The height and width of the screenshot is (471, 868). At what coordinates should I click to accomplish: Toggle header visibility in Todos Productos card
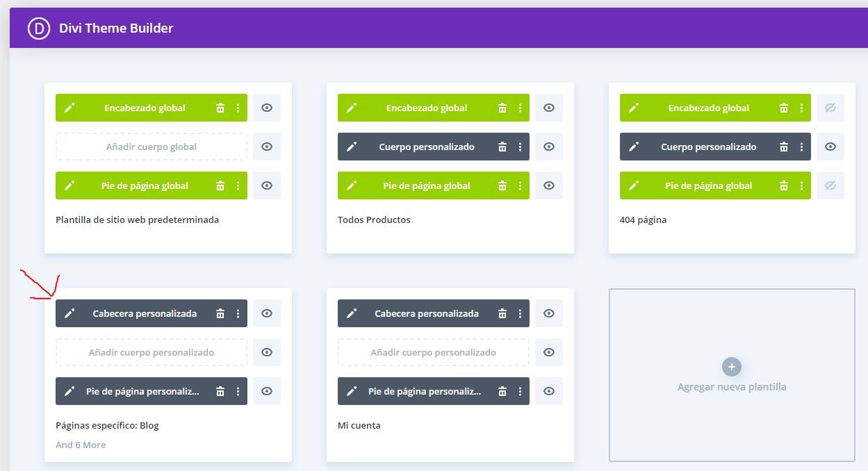click(x=549, y=108)
